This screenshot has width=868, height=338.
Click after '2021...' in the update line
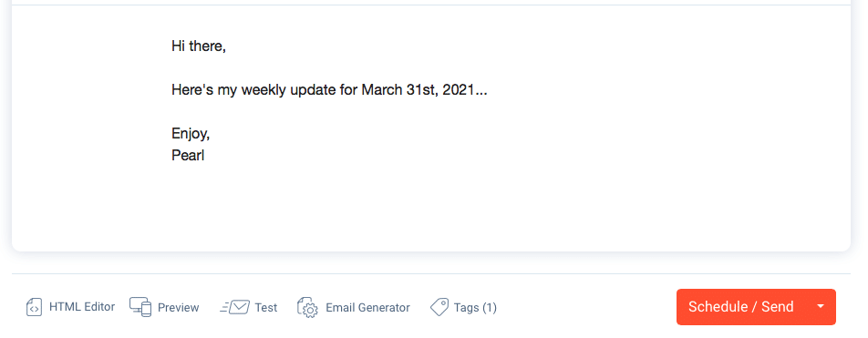pyautogui.click(x=490, y=89)
